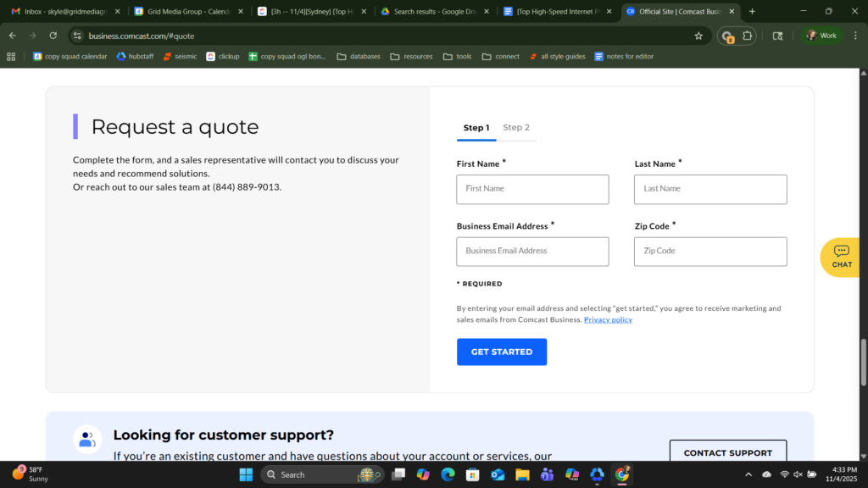Switch to the Gmail Inbox tab

pyautogui.click(x=62, y=12)
